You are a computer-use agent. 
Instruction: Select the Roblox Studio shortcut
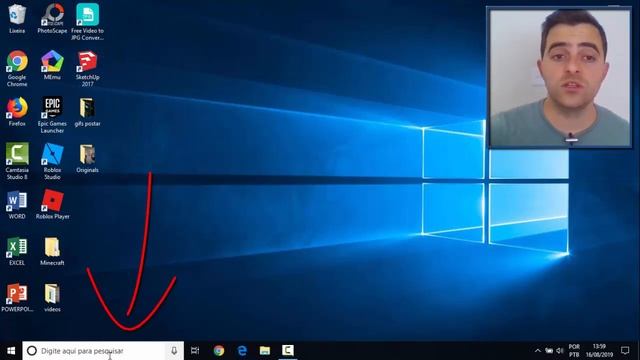52,161
